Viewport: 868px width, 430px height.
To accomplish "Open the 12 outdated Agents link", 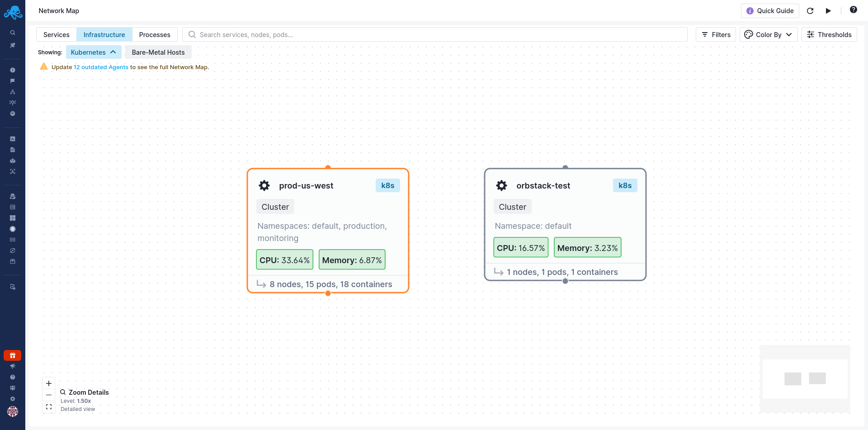I will point(101,67).
